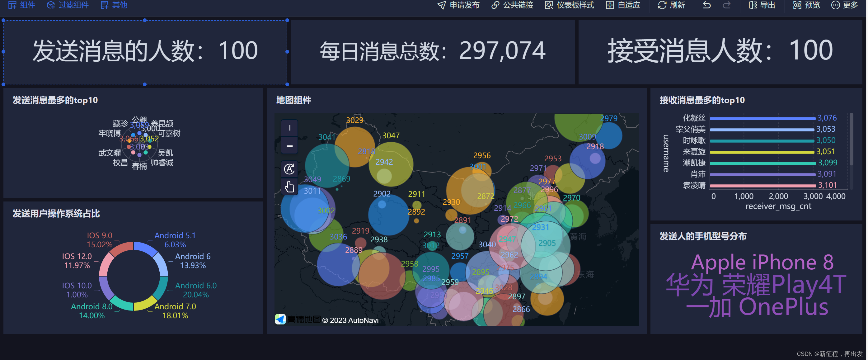Click Apple iPhone 8 in word cloud

(x=762, y=262)
